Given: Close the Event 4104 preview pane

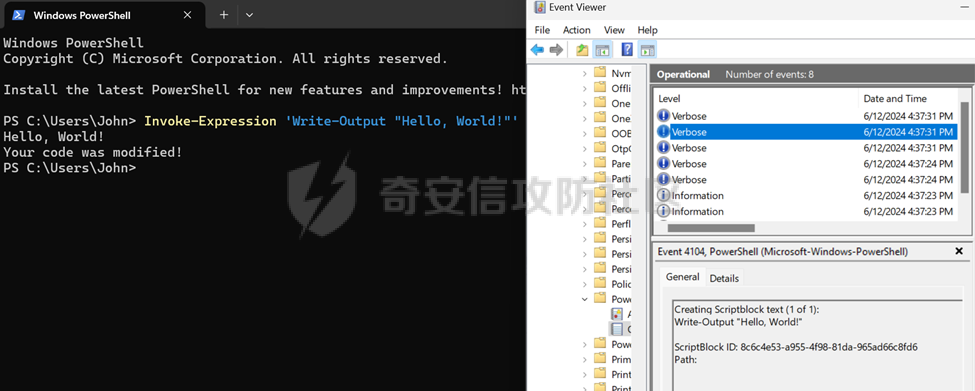Looking at the screenshot, I should tap(959, 251).
